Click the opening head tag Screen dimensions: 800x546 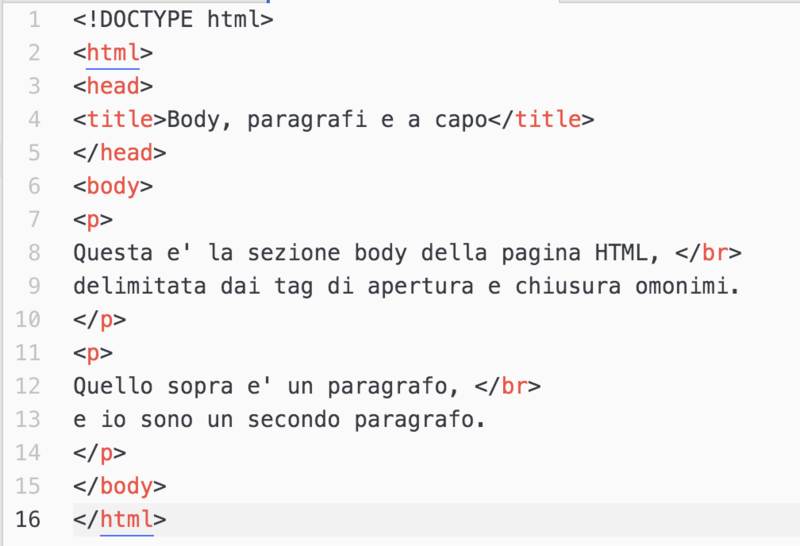pyautogui.click(x=113, y=86)
